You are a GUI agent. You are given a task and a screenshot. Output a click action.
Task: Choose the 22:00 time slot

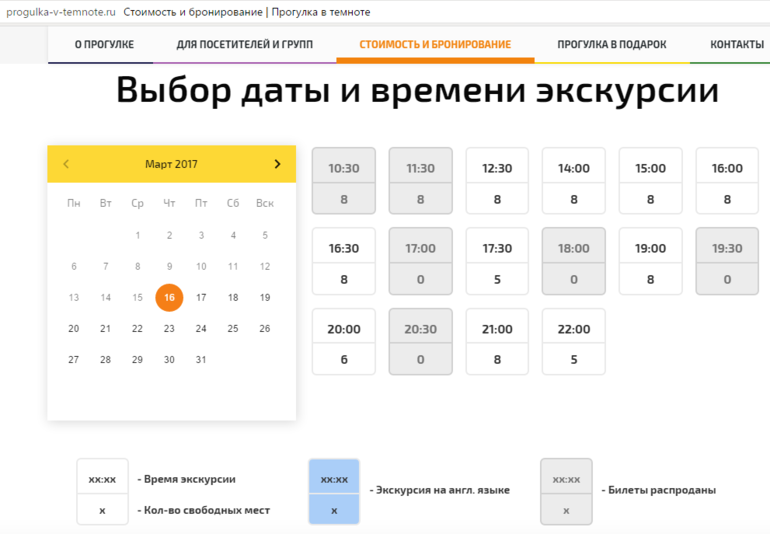[574, 342]
